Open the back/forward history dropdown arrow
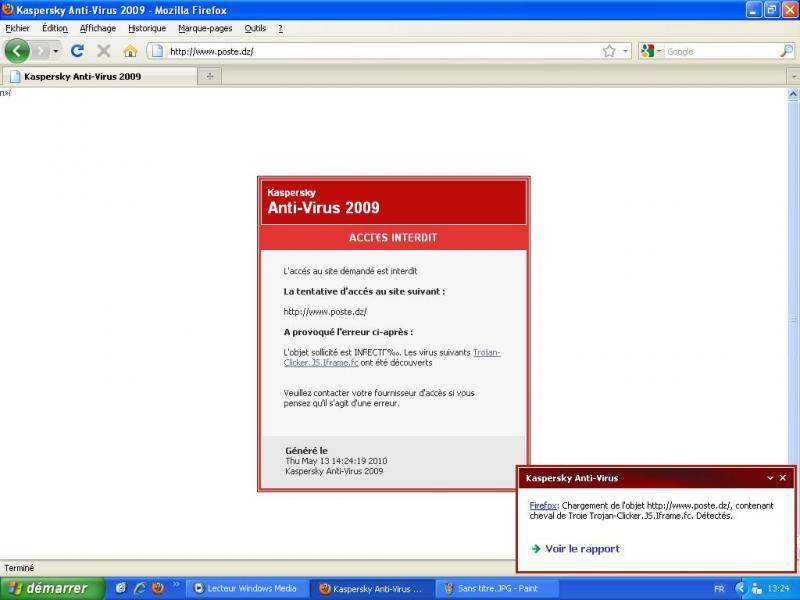800x600 pixels. pyautogui.click(x=56, y=51)
